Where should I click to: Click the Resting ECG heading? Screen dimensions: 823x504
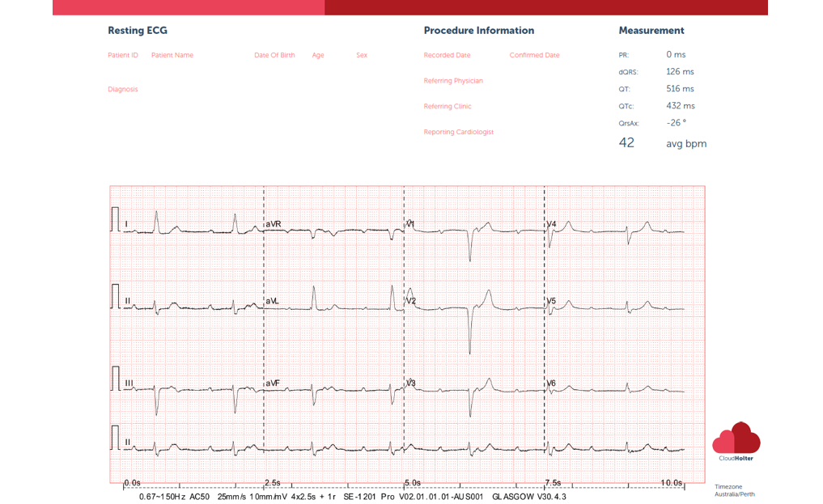(138, 31)
